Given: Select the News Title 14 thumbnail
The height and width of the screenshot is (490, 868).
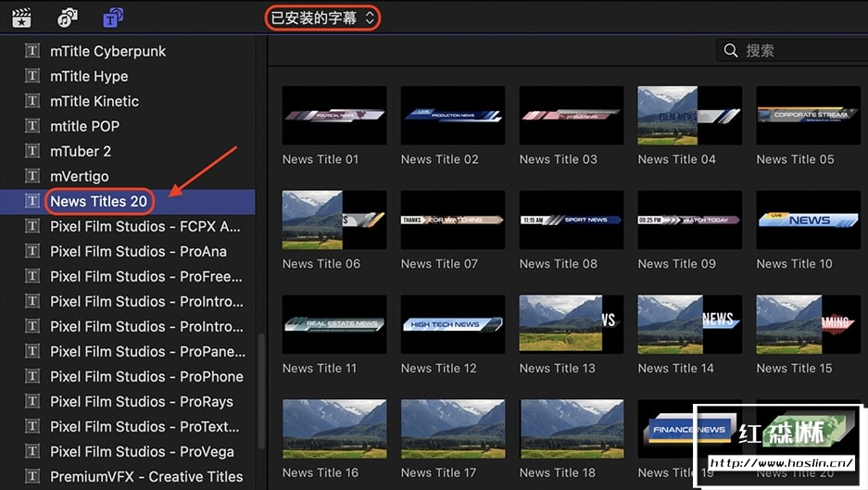Looking at the screenshot, I should tap(690, 324).
